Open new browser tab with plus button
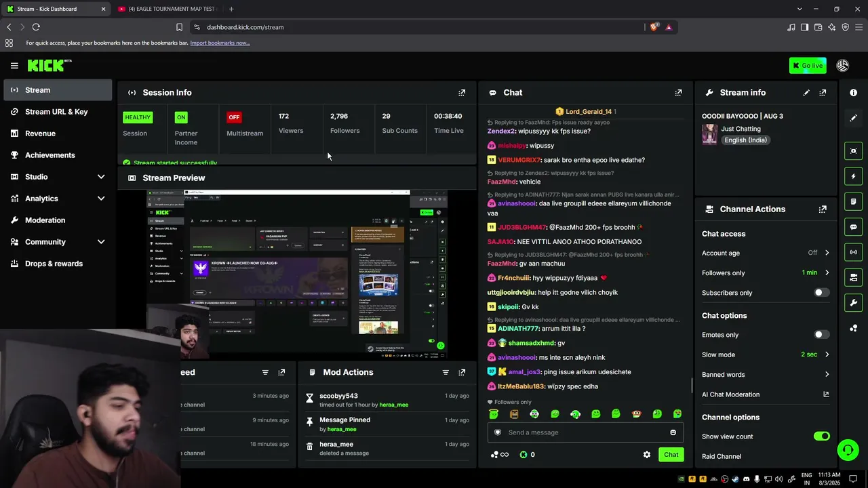The height and width of the screenshot is (488, 868). [231, 9]
